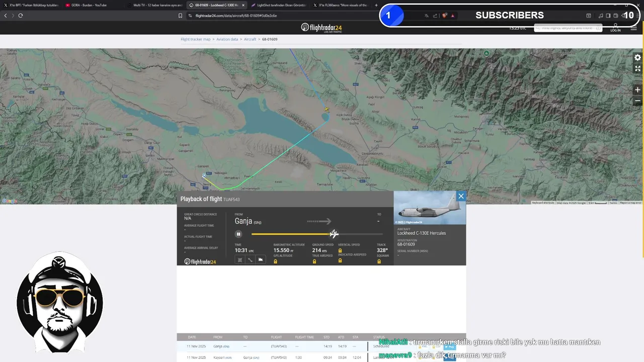Toggle the route path icon in playback
This screenshot has width=644, height=362.
click(250, 259)
